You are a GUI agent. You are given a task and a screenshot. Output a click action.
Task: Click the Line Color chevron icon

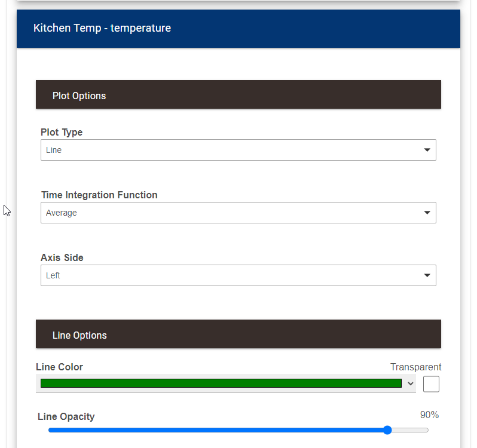(411, 383)
